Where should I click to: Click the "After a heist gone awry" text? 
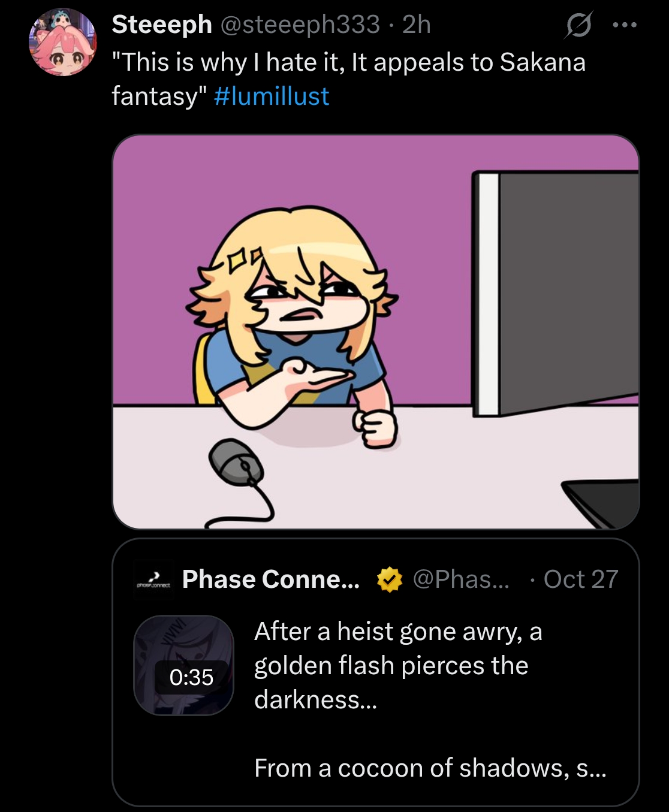[x=398, y=632]
